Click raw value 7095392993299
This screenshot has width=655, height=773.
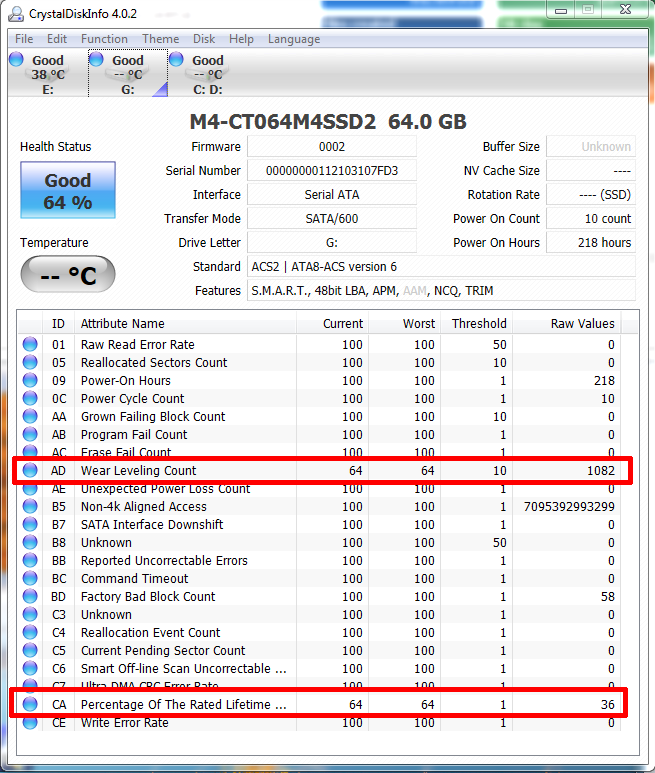click(x=569, y=506)
